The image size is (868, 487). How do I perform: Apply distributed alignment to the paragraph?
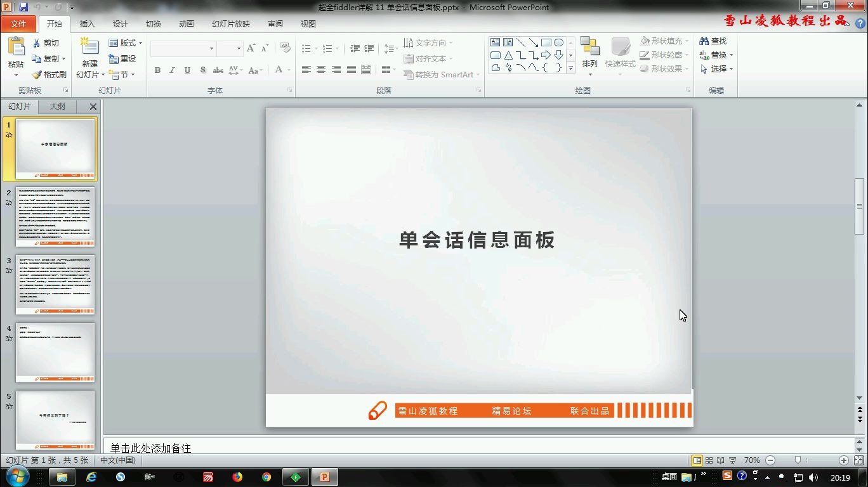click(x=366, y=70)
